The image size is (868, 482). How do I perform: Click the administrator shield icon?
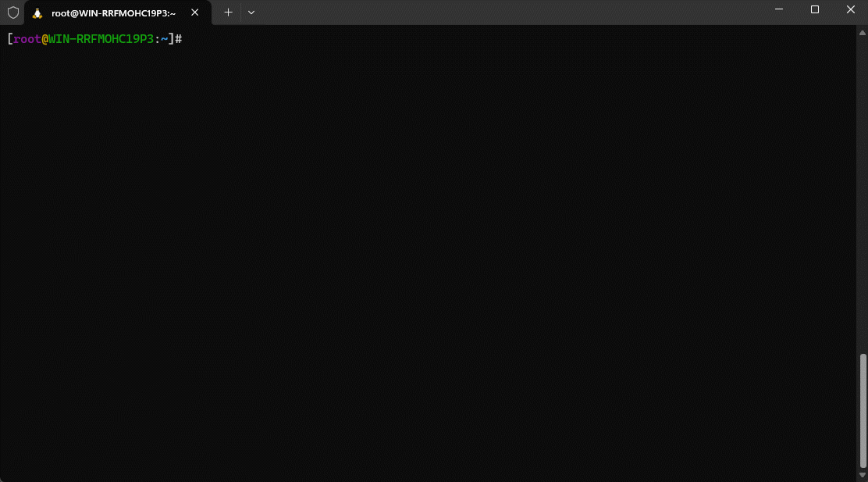12,12
